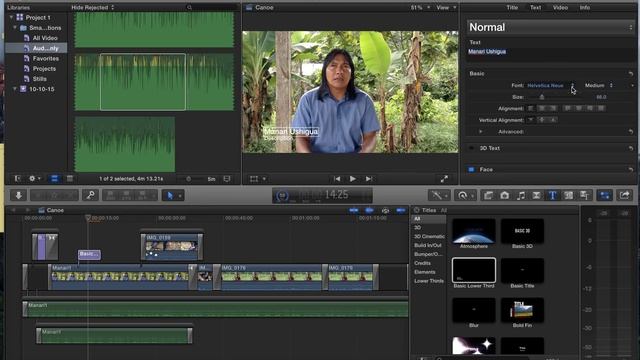Select Credits titles category
The height and width of the screenshot is (360, 640).
coord(422,263)
